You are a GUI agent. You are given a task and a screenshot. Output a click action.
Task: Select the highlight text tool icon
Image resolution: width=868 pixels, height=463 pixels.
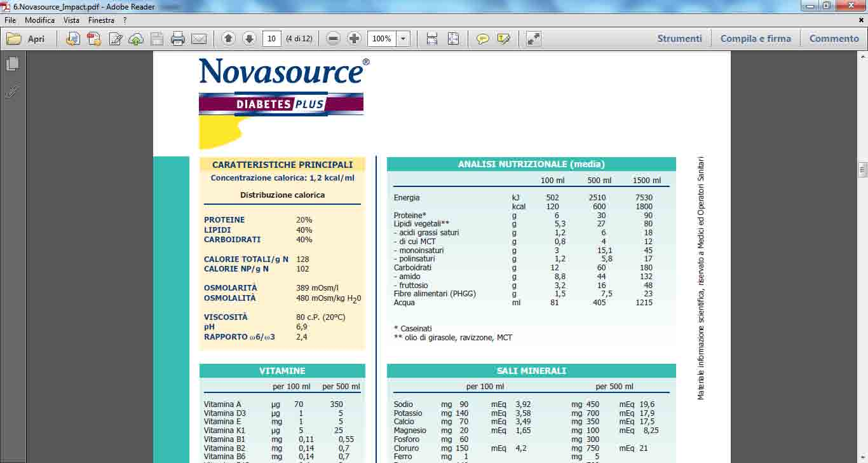point(504,39)
